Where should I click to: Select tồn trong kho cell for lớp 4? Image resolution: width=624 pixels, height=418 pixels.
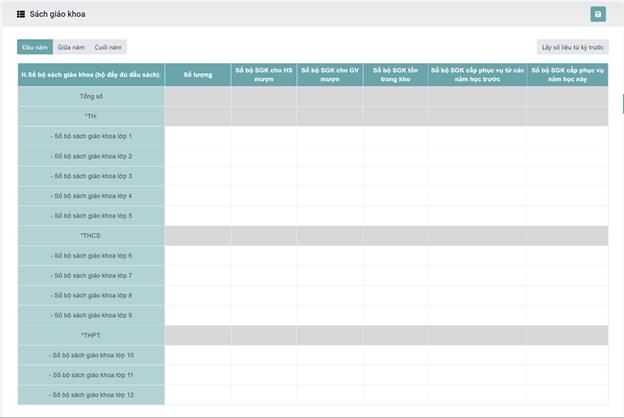(x=395, y=196)
